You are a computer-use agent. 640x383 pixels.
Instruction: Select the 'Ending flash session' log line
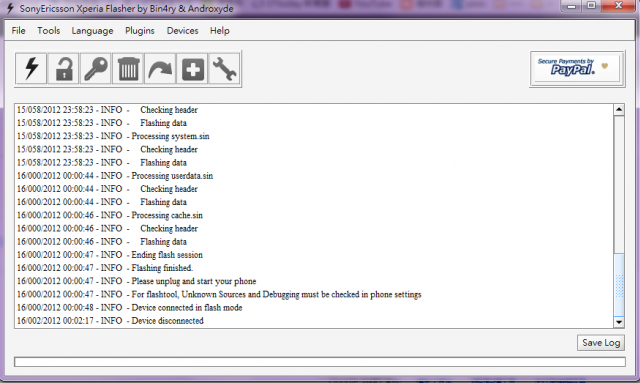[110, 255]
